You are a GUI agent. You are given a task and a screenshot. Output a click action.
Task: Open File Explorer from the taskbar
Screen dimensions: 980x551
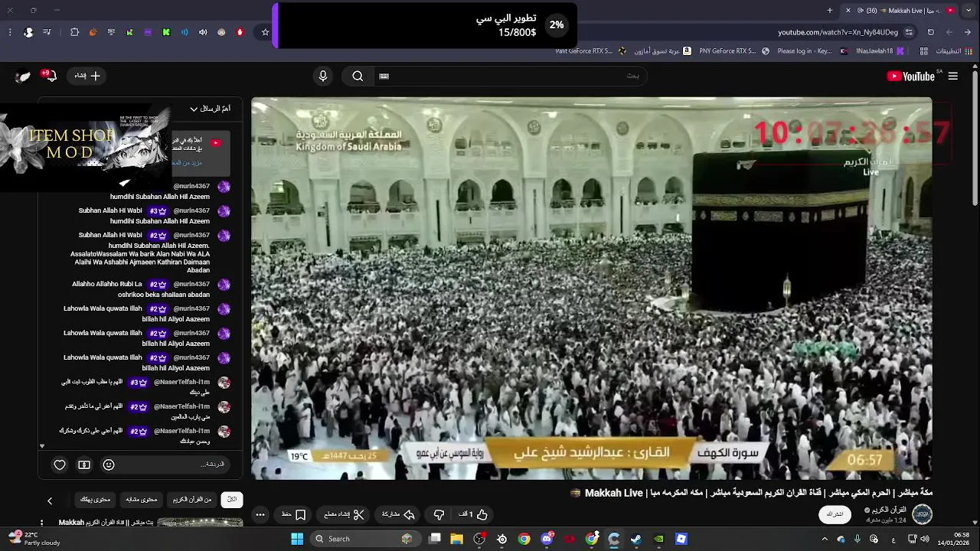457,539
